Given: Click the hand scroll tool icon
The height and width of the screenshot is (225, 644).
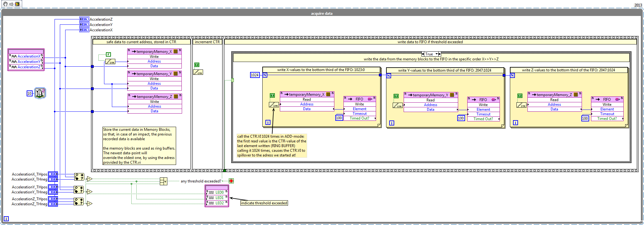Looking at the screenshot, I should click(x=5, y=4).
